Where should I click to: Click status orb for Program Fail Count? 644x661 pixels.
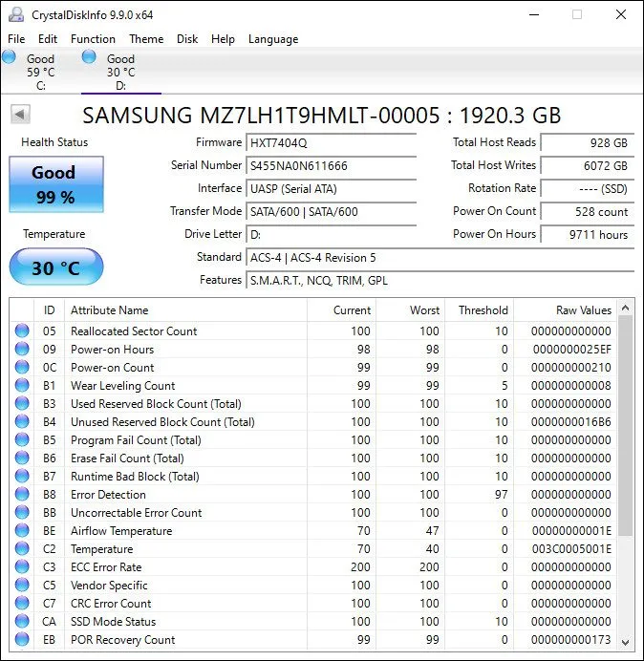pyautogui.click(x=22, y=439)
